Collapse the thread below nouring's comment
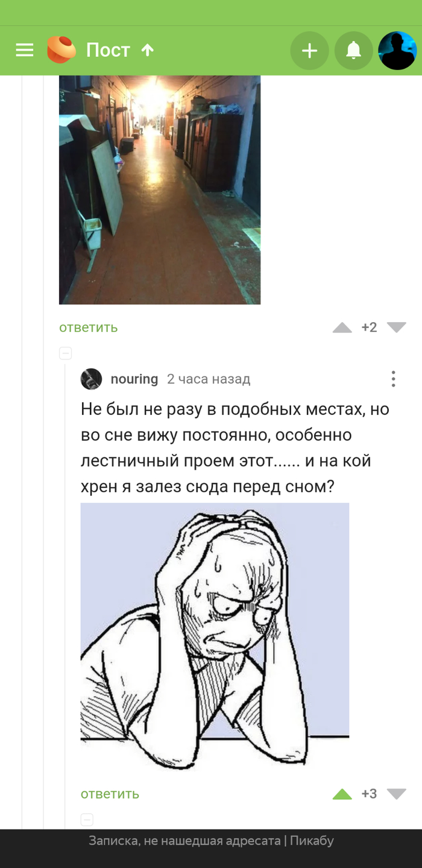This screenshot has height=868, width=422. point(87,820)
